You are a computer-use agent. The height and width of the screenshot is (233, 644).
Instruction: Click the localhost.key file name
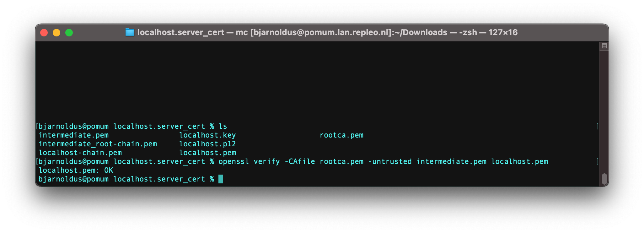pos(207,135)
